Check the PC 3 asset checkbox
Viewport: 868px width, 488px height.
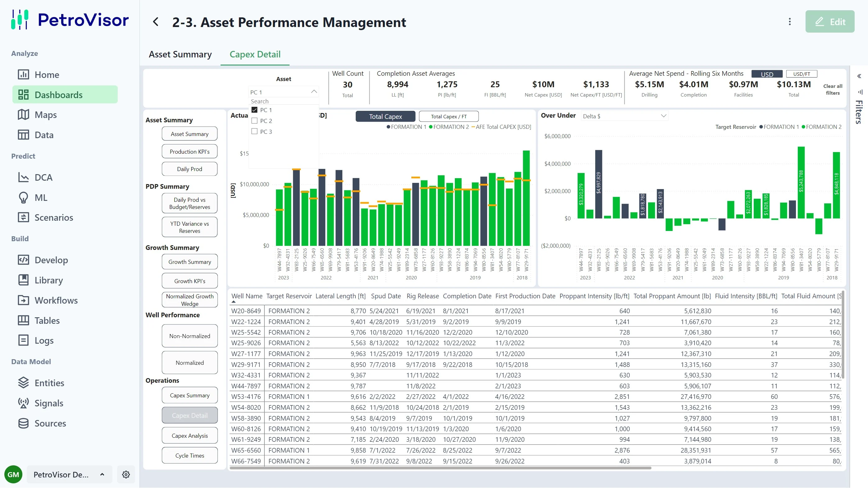click(254, 132)
